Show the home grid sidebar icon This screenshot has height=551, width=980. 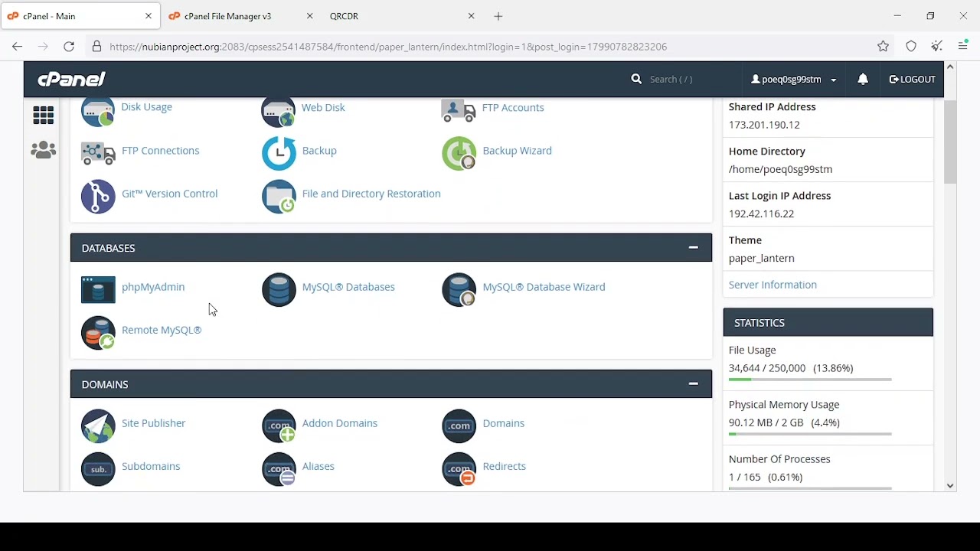tap(43, 115)
